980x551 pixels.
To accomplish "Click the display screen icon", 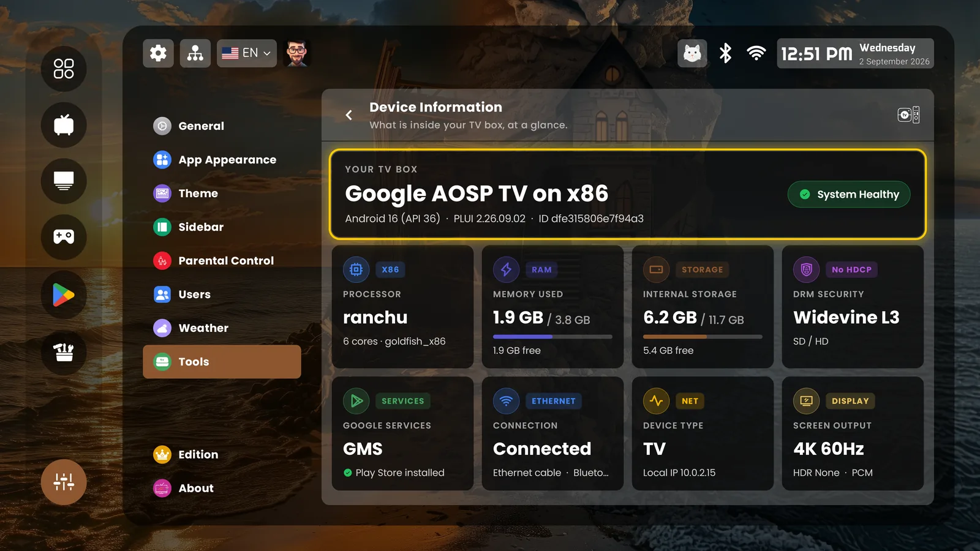I will pos(806,401).
